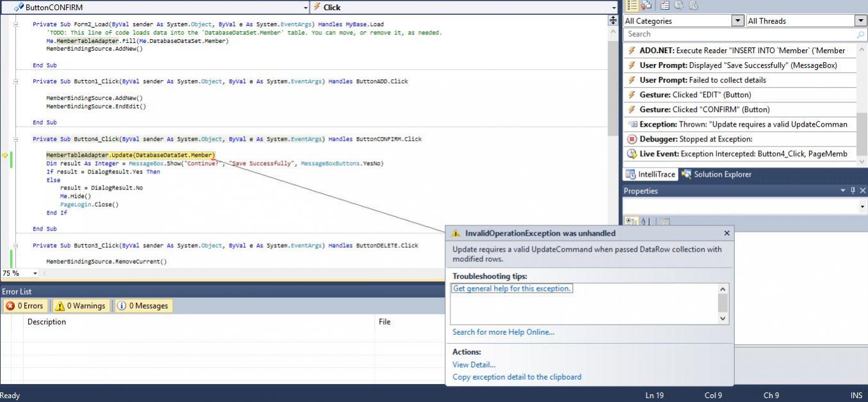Click the IntelliTrace calls view icon
This screenshot has width=868, height=402.
(646, 5)
